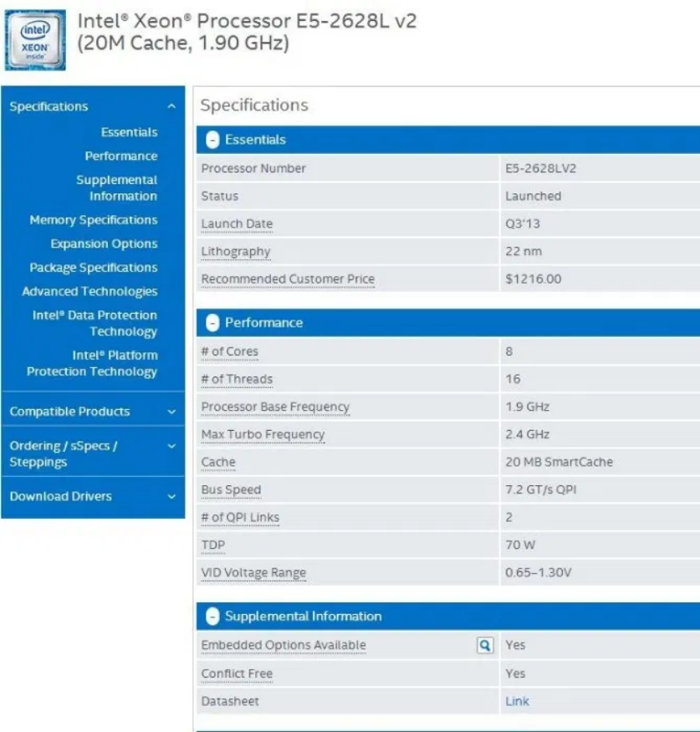Screen dimensions: 700x732
Task: Click the Bus Speed label
Action: coord(231,489)
